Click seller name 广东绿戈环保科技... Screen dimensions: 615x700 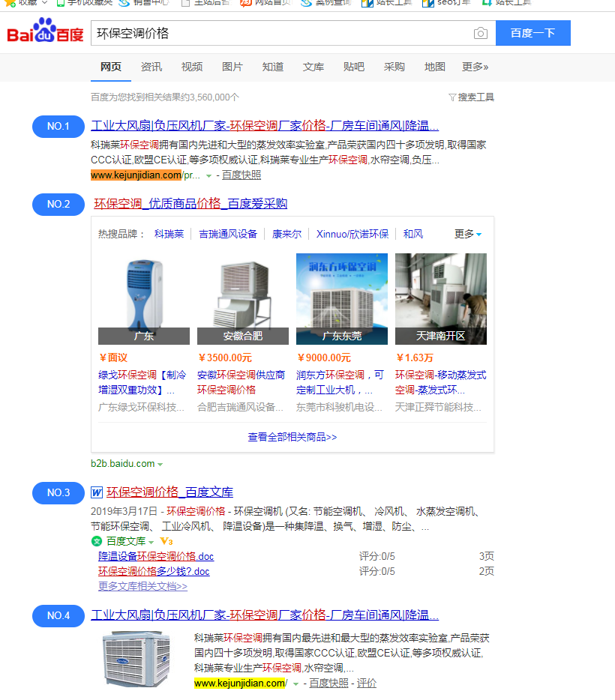[141, 407]
